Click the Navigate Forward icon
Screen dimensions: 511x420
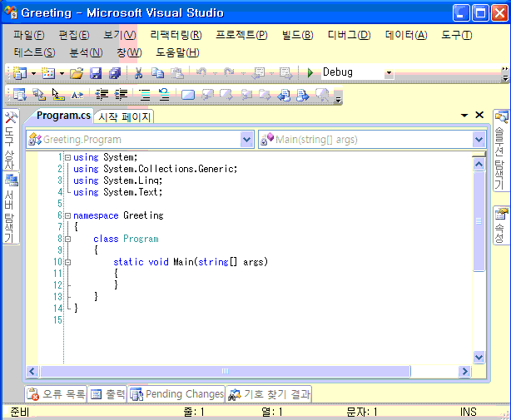286,73
